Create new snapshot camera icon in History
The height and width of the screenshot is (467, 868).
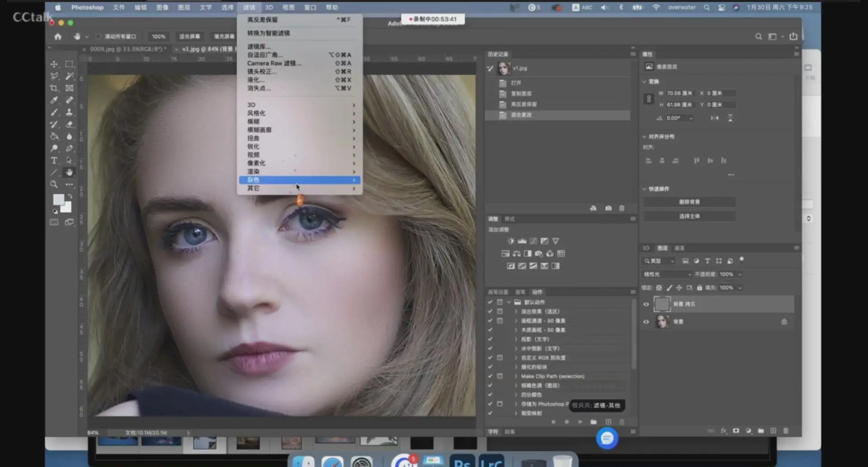pyautogui.click(x=609, y=208)
